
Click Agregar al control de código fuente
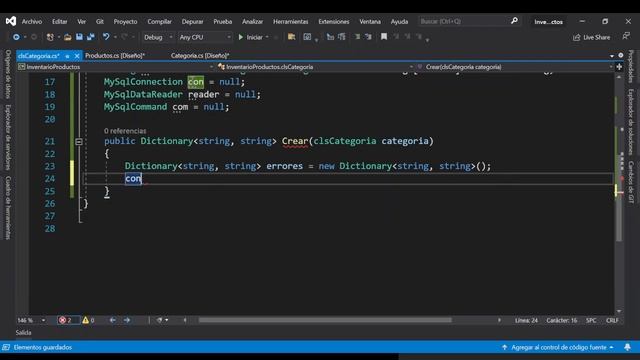558,347
